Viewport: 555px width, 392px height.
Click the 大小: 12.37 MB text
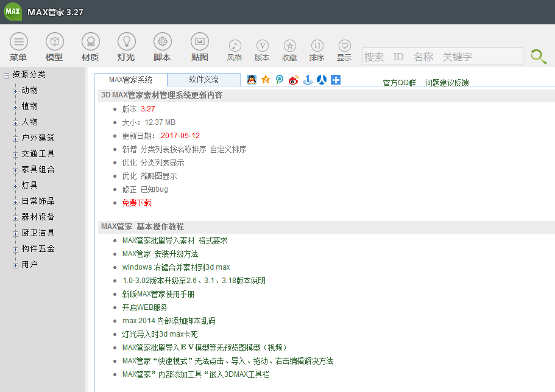[x=149, y=122]
